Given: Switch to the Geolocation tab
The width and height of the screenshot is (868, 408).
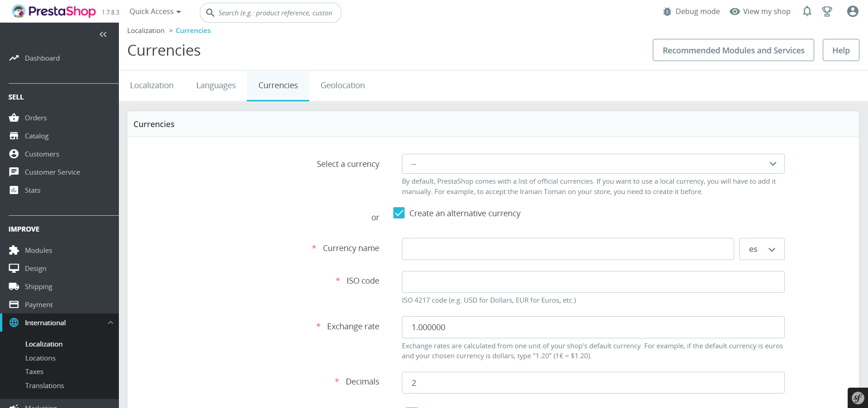Looking at the screenshot, I should coord(342,85).
